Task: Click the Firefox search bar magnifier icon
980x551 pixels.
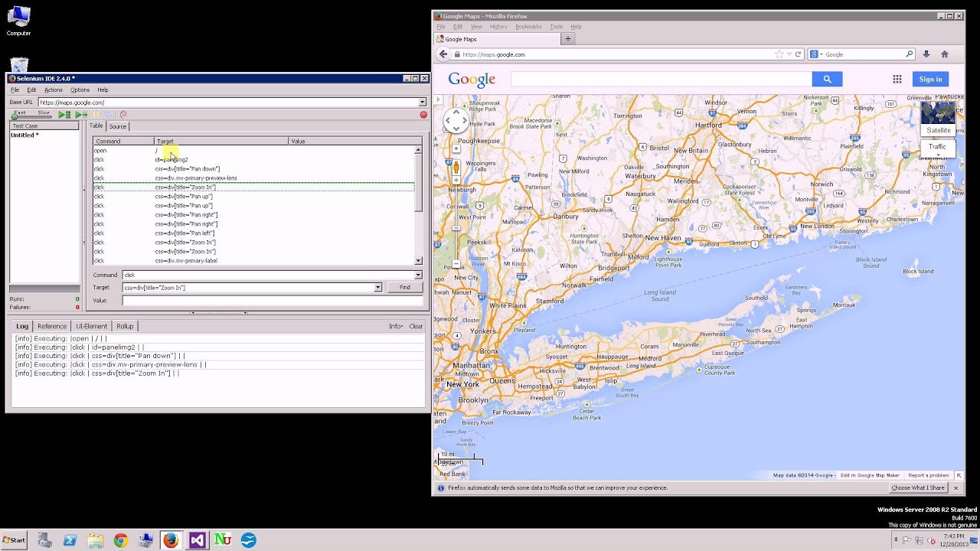Action: pos(909,54)
